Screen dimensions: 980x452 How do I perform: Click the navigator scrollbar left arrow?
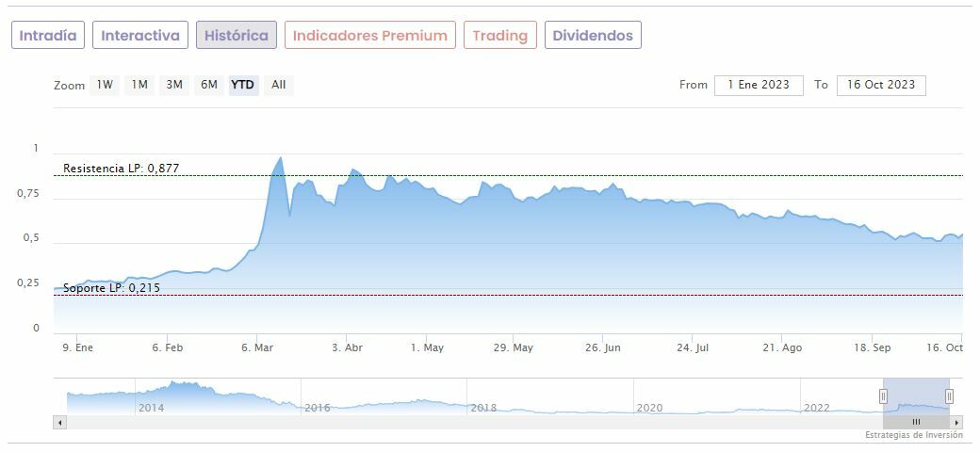(x=60, y=423)
